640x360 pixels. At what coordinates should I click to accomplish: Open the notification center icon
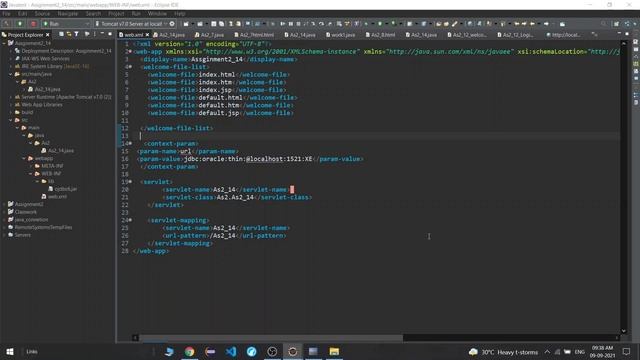pyautogui.click(x=627, y=351)
